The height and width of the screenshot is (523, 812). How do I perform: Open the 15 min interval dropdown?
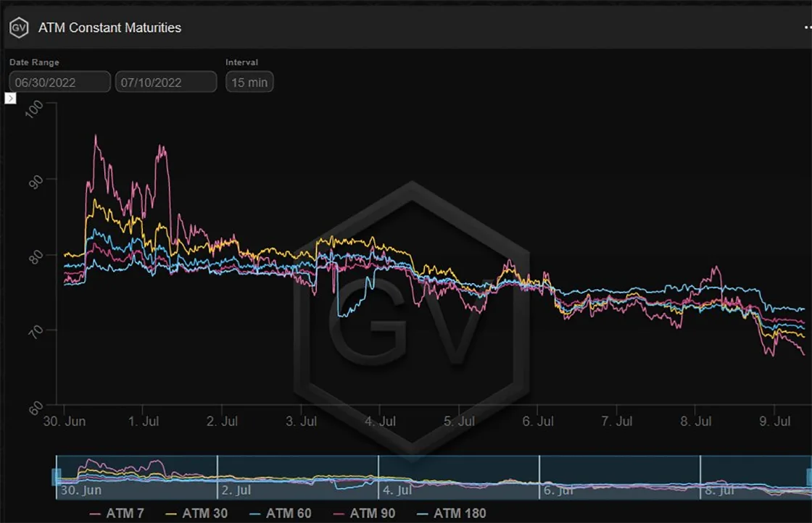(249, 82)
